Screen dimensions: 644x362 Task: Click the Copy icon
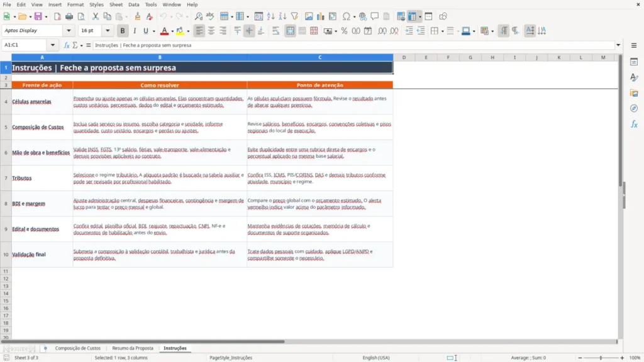coord(107,16)
